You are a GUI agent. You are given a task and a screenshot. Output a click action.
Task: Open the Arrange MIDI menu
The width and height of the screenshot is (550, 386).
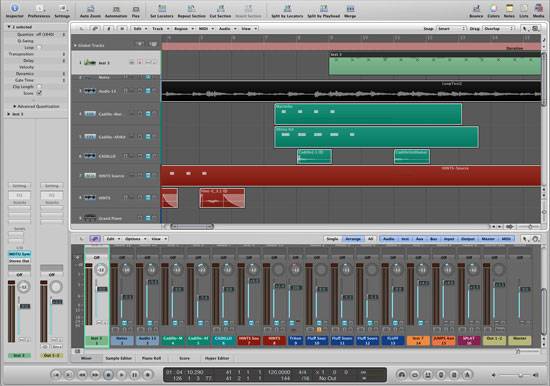pos(206,28)
